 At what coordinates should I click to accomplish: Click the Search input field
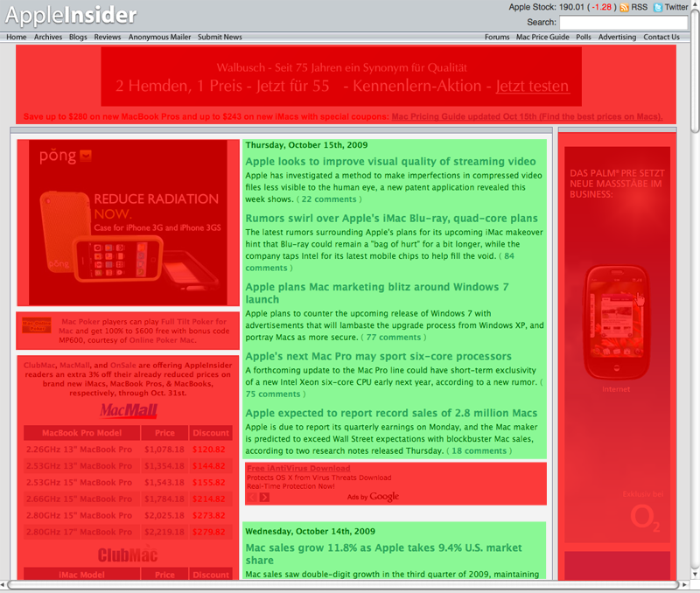tap(624, 23)
